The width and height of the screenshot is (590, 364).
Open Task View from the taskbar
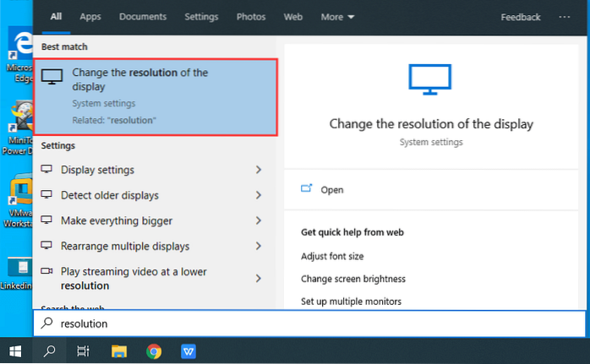coord(83,350)
